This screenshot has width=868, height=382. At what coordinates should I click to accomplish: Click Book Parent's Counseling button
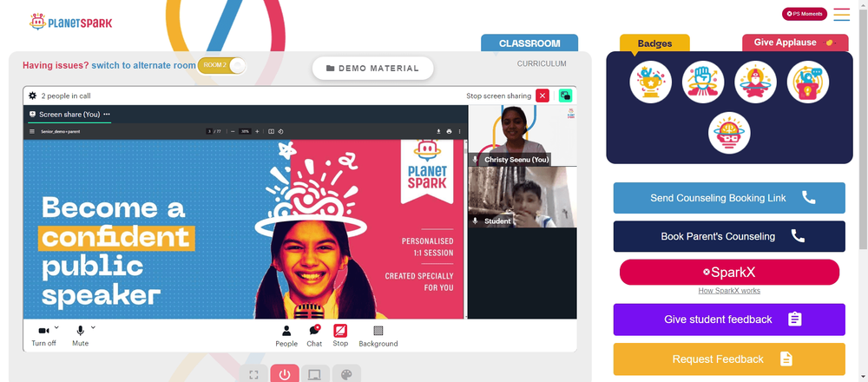pos(729,236)
